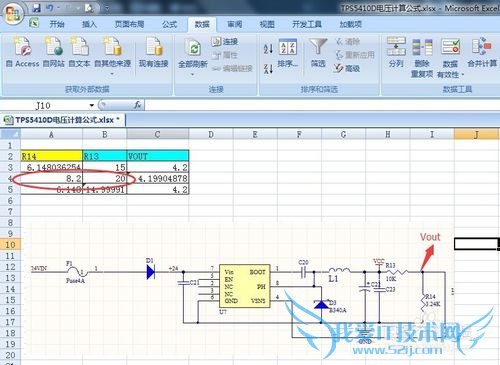Open the 连接 connections button
Screen dimensions: 500x365
pyautogui.click(x=225, y=41)
